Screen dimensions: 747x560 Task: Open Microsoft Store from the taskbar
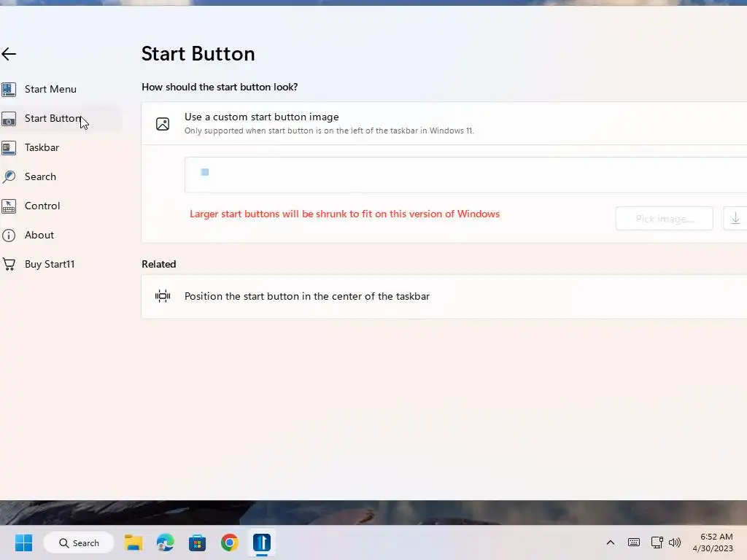coord(197,542)
